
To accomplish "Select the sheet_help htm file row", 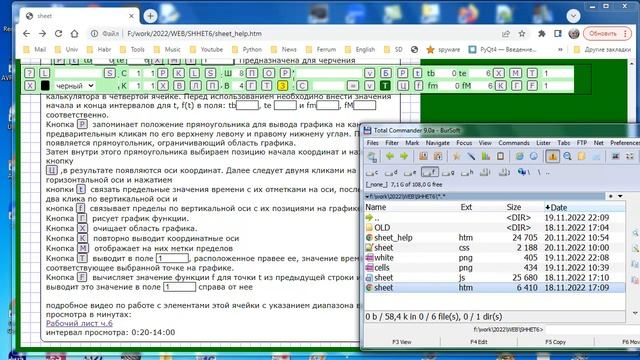I will coord(495,238).
